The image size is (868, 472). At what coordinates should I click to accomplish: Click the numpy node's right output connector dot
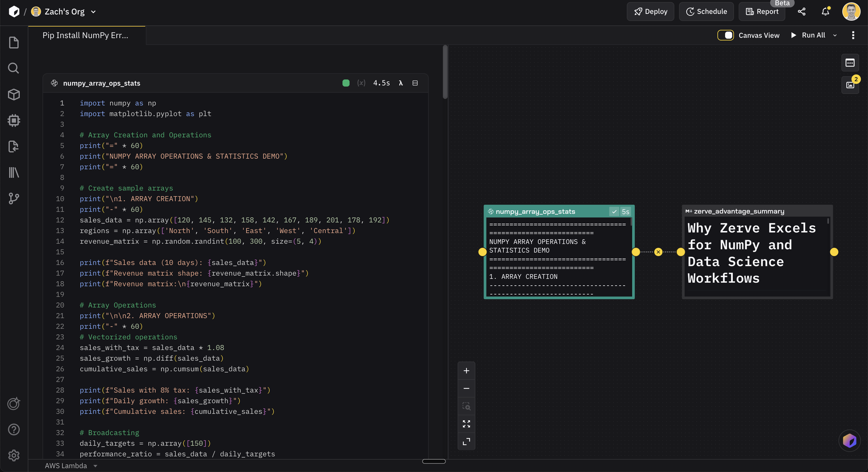(x=636, y=252)
